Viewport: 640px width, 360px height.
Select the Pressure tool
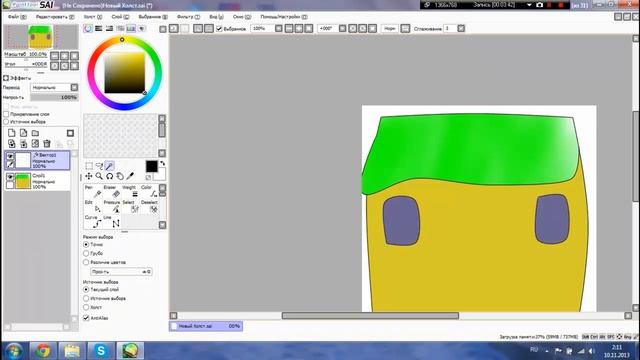point(111,207)
